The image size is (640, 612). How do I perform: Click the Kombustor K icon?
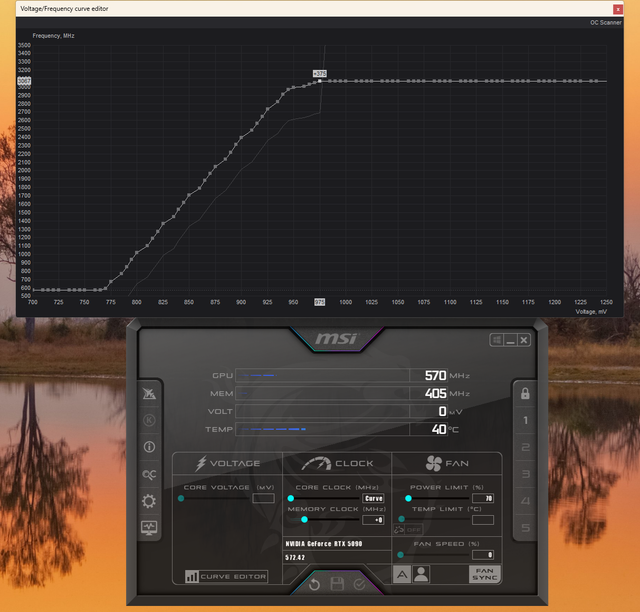(149, 420)
